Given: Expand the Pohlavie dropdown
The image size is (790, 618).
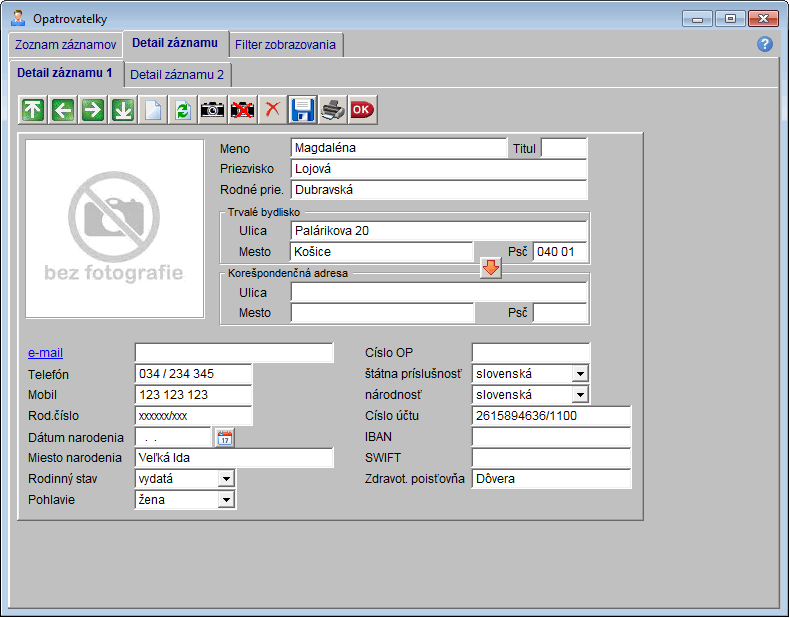Looking at the screenshot, I should point(226,500).
